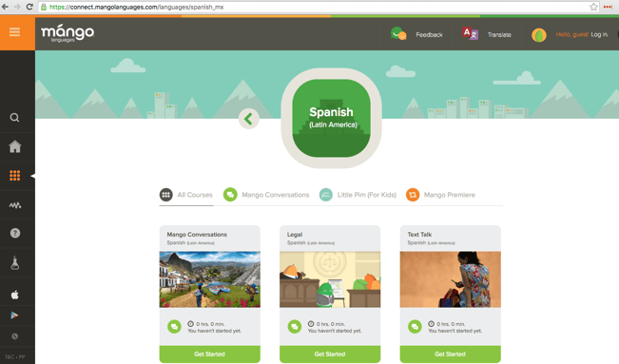Click the lab flask icon in sidebar

(15, 263)
